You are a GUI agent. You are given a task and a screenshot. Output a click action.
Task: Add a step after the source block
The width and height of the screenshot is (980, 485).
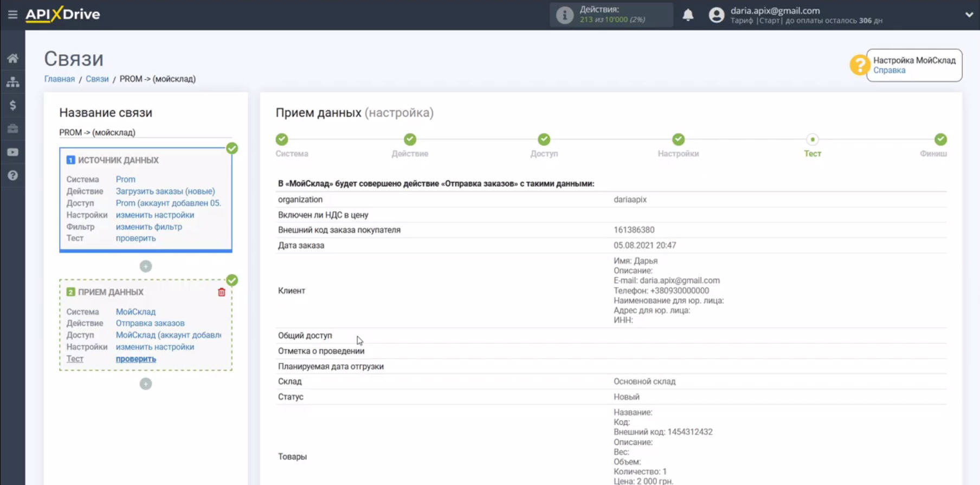(146, 266)
